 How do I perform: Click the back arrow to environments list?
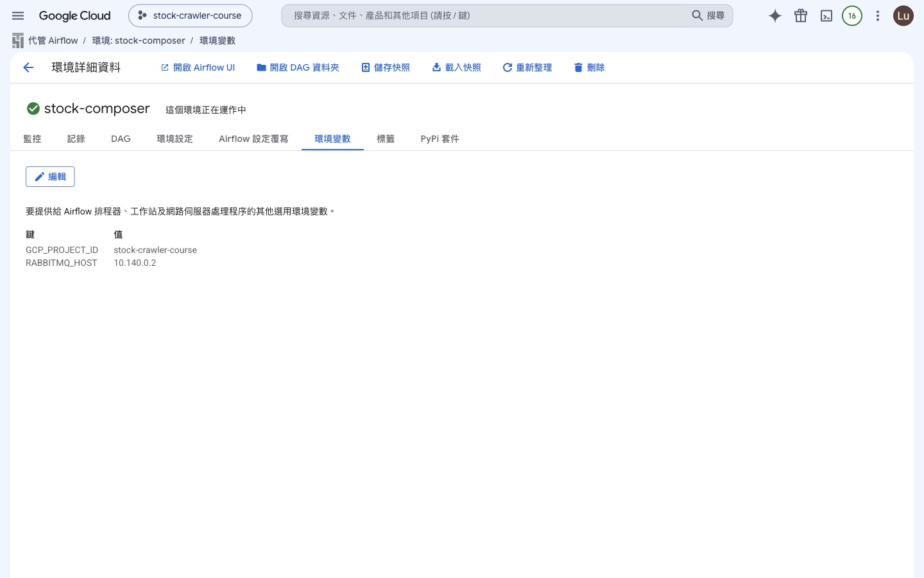coord(28,67)
